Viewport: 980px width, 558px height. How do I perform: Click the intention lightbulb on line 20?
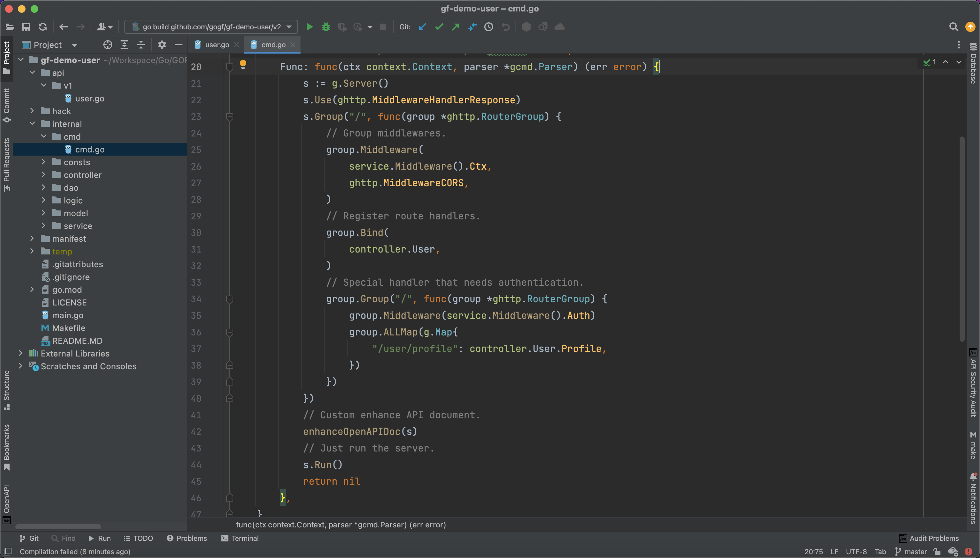(x=243, y=64)
